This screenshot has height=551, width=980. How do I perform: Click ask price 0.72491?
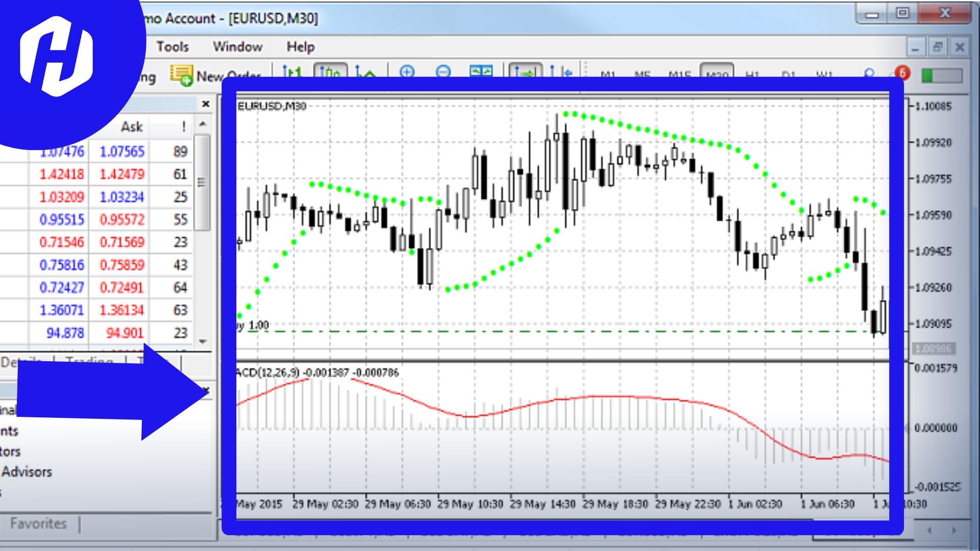122,288
